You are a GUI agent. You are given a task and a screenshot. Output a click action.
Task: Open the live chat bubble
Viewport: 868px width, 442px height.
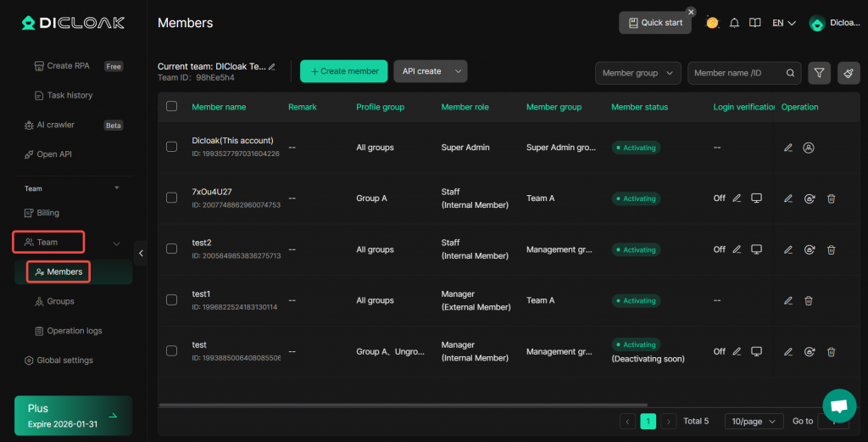[x=839, y=406]
